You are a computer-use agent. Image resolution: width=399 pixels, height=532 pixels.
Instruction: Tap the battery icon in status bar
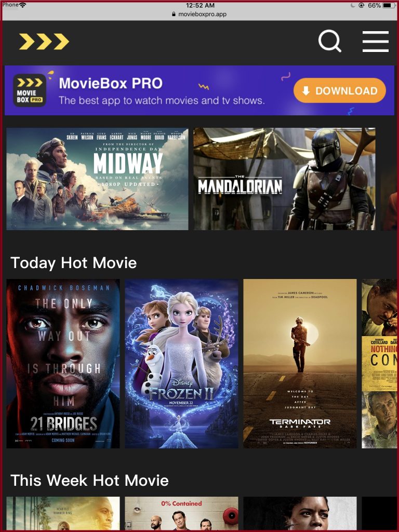[389, 5]
